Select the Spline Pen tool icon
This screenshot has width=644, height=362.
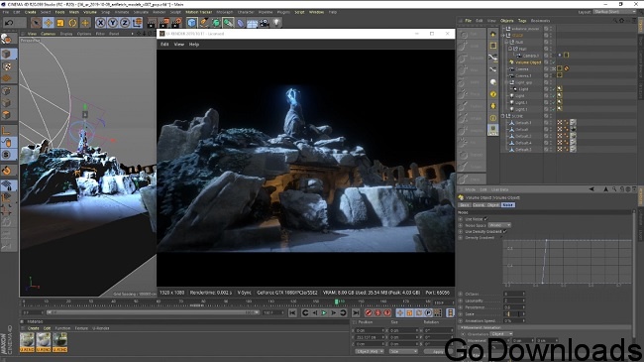coord(204,23)
